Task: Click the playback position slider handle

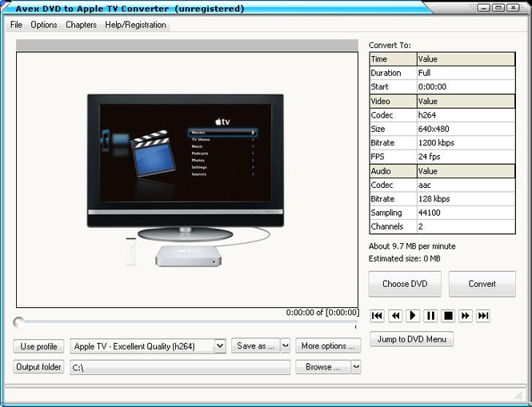Action: coord(18,322)
